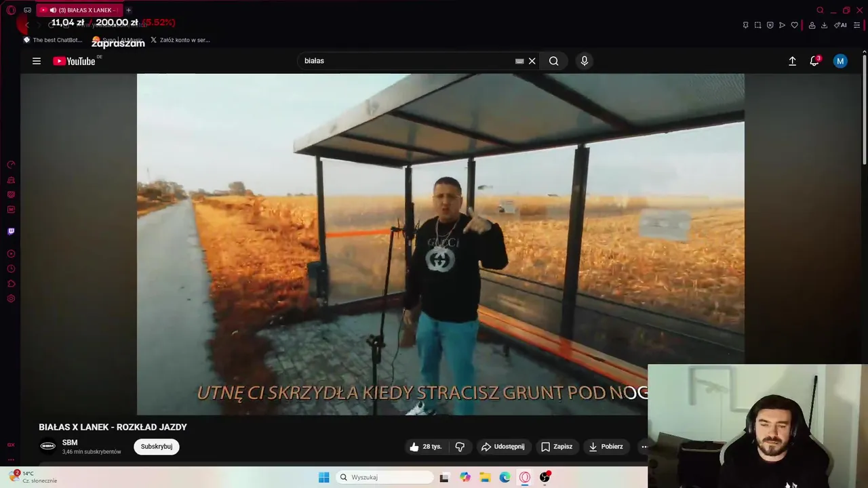This screenshot has width=868, height=488.
Task: Open the on-screen keyboard in search box
Action: coord(519,61)
